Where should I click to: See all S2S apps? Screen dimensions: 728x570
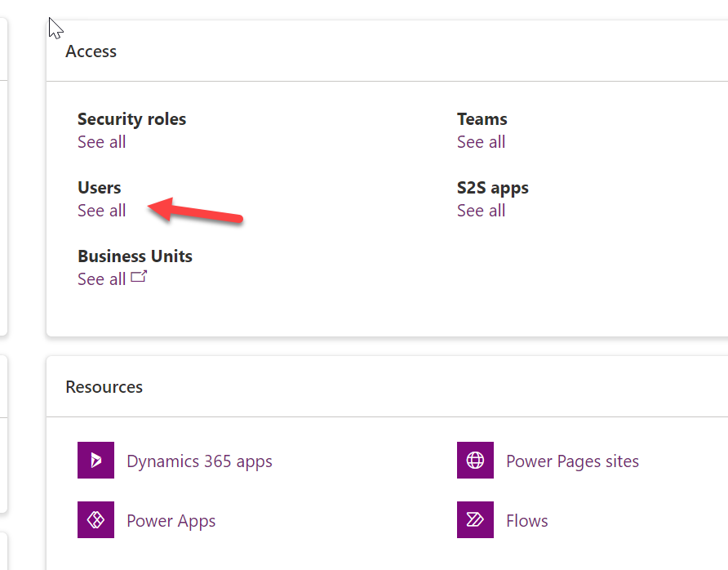coord(481,210)
